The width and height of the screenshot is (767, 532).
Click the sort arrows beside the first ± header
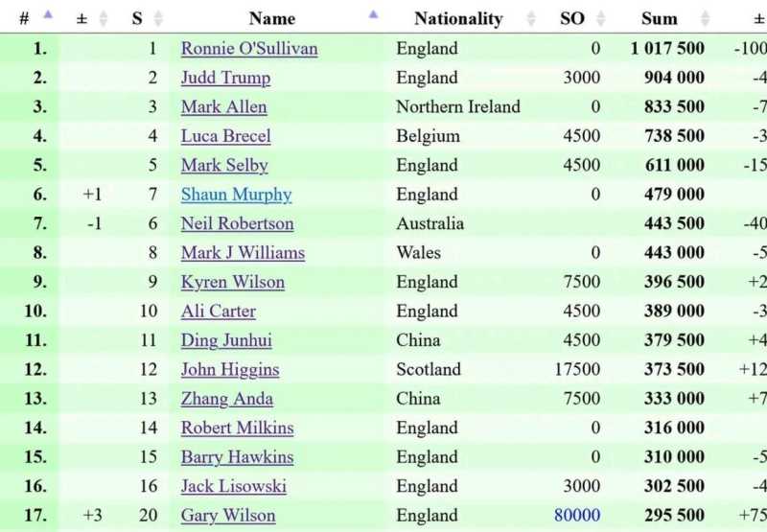[104, 18]
